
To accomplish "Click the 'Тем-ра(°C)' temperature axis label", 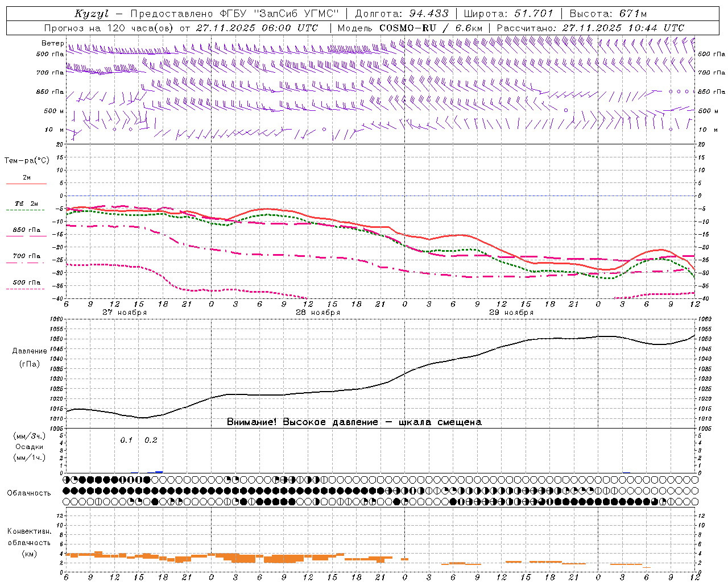I will pyautogui.click(x=27, y=161).
